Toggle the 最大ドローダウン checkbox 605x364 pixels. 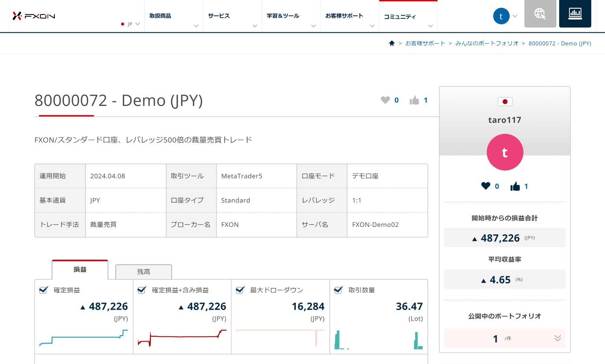[240, 290]
